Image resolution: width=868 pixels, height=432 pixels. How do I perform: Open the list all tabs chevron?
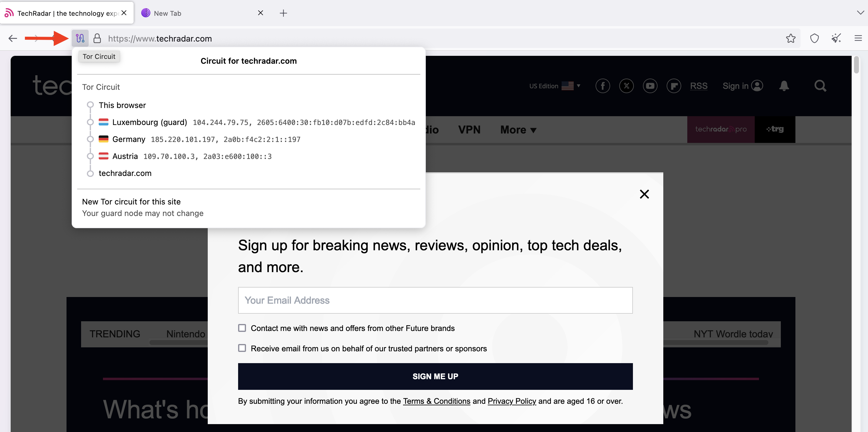pos(860,13)
